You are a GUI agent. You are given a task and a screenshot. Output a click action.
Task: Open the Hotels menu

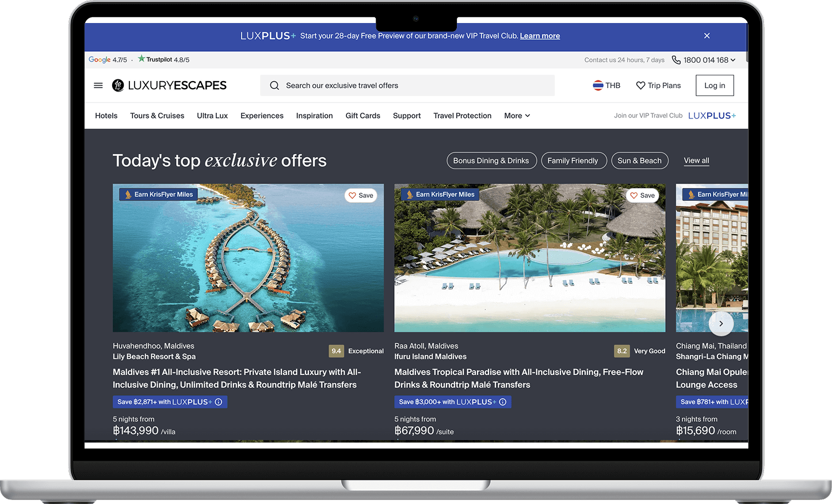[106, 116]
